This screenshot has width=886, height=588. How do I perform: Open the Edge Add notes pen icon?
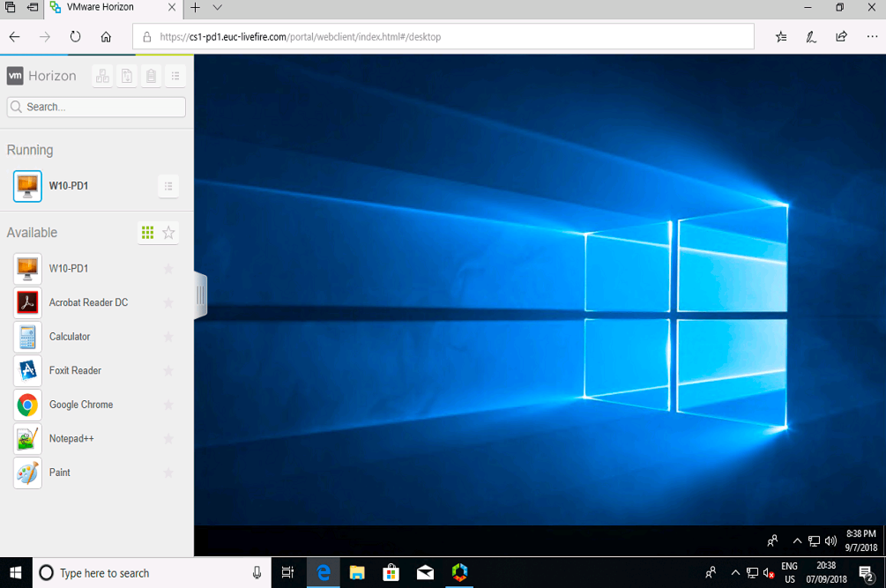pos(811,37)
